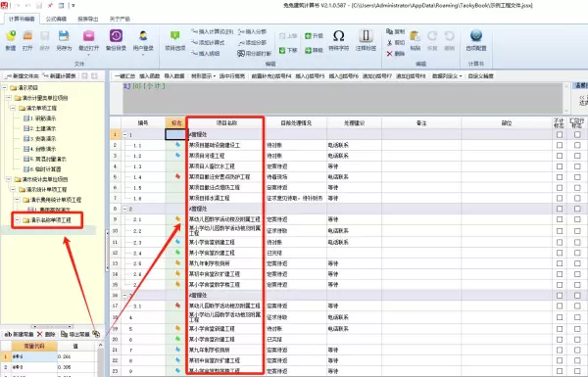Viewport: 588px width, 377px height.
Task: Click the red X 删除 (Delete) ribbon item
Action: coord(396,54)
